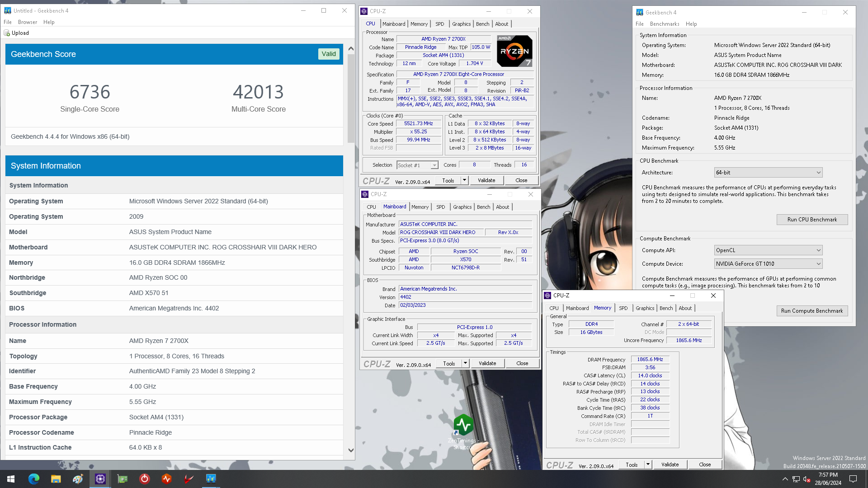868x488 pixels.
Task: Switch to CPU-Z via its taskbar icon
Action: (100, 479)
